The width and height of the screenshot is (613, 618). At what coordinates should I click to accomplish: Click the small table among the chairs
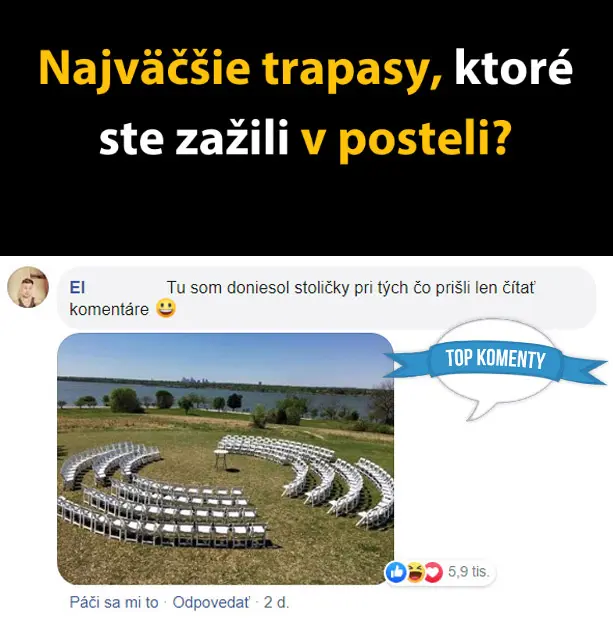(x=222, y=459)
